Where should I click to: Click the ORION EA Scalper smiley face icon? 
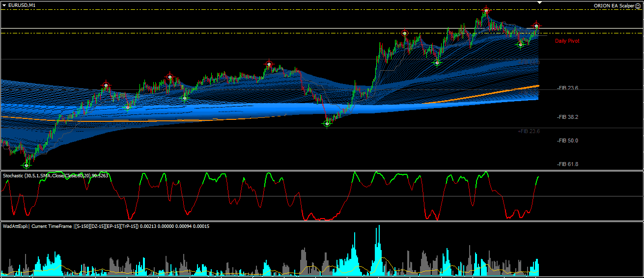point(638,5)
